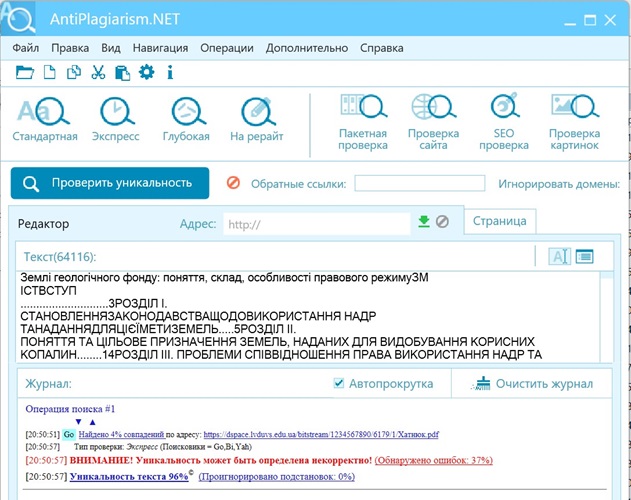Click the AntiPlagiarism.NET logo icon
Screen dimensions: 631x500
click(18, 18)
